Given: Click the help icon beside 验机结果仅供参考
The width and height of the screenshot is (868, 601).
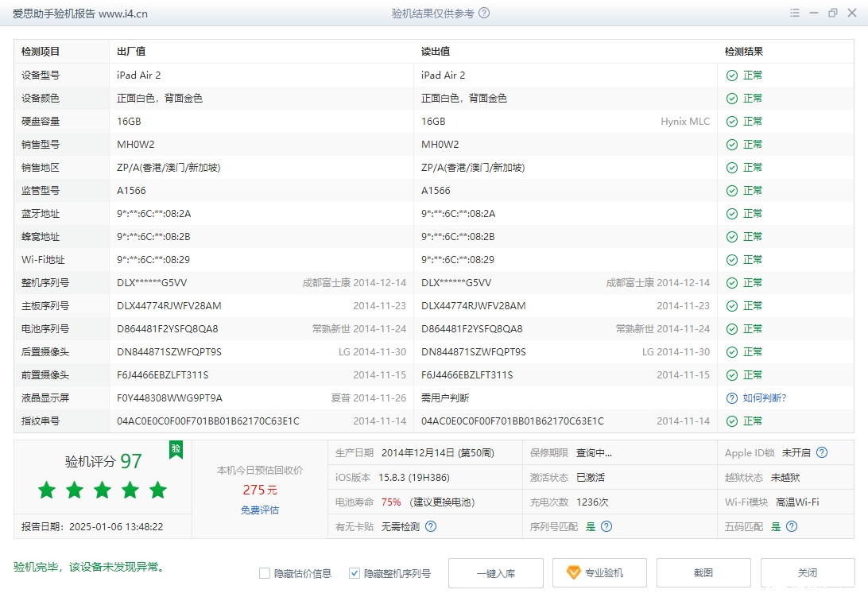Looking at the screenshot, I should tap(484, 13).
